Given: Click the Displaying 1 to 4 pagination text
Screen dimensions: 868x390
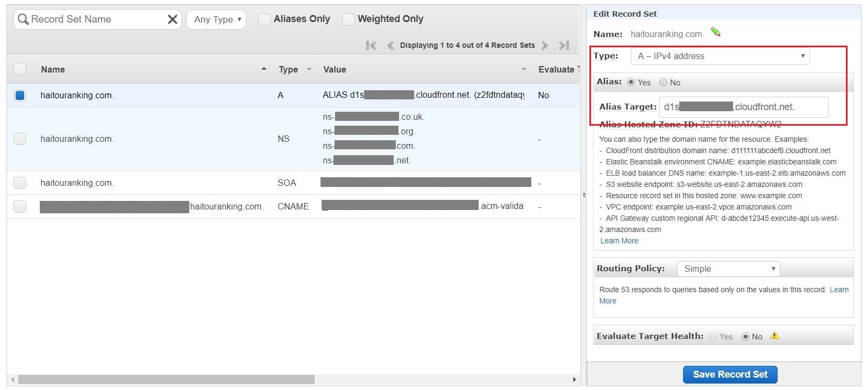Looking at the screenshot, I should tap(467, 45).
